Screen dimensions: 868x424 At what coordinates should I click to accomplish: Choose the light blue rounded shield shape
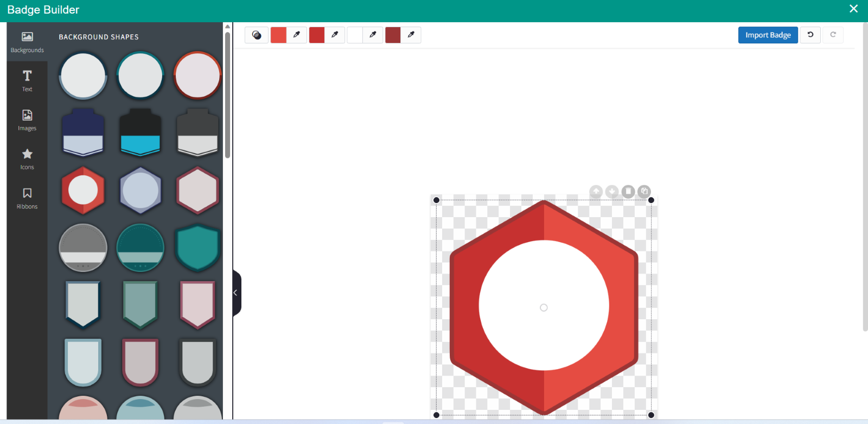[x=83, y=362]
